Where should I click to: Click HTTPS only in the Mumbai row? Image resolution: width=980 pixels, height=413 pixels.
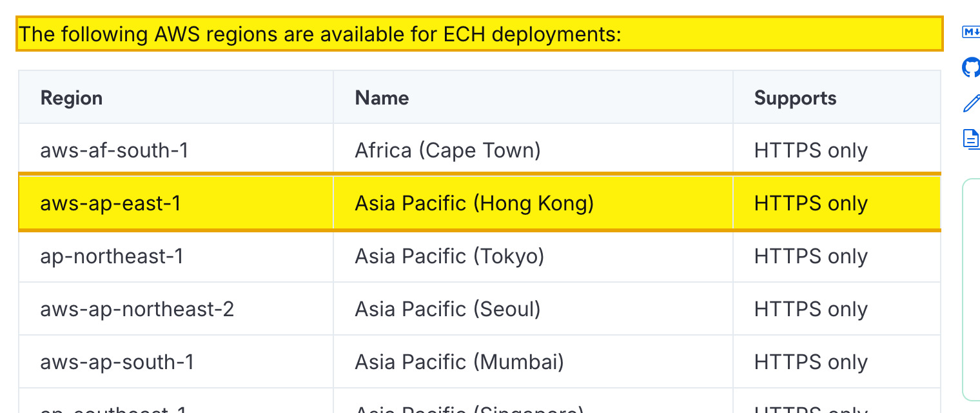(837, 362)
